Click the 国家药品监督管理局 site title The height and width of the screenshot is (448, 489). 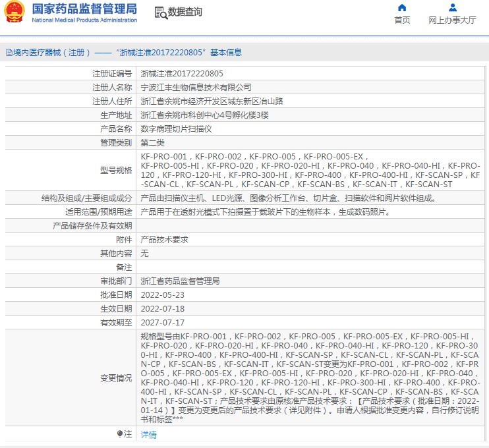(x=84, y=9)
